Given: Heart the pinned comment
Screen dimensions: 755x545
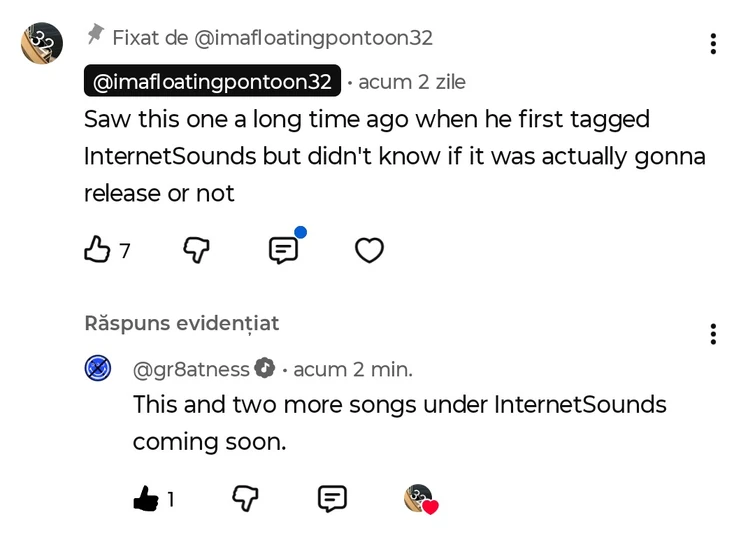Looking at the screenshot, I should (x=369, y=250).
